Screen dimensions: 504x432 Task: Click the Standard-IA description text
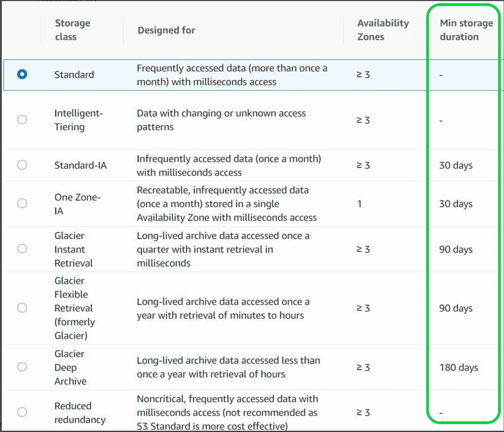click(x=229, y=165)
